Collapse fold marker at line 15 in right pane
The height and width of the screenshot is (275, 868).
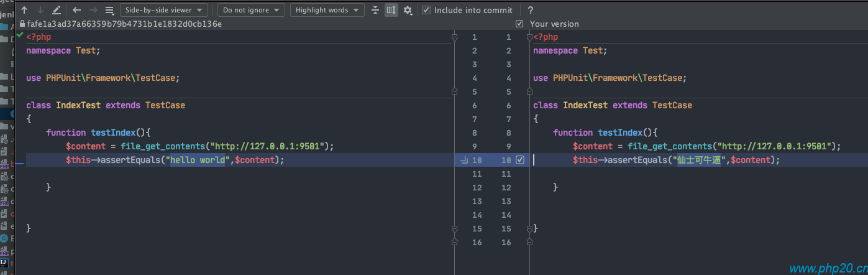(x=529, y=228)
